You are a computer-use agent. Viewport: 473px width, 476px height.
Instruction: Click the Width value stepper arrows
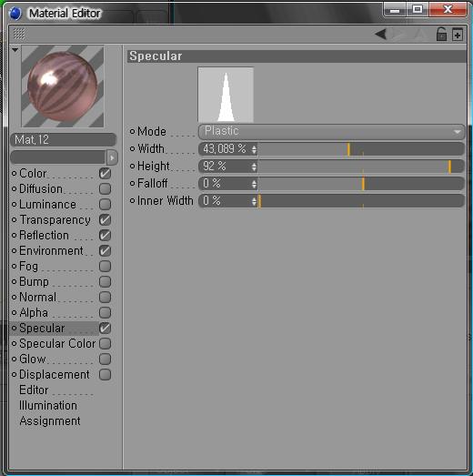[254, 149]
